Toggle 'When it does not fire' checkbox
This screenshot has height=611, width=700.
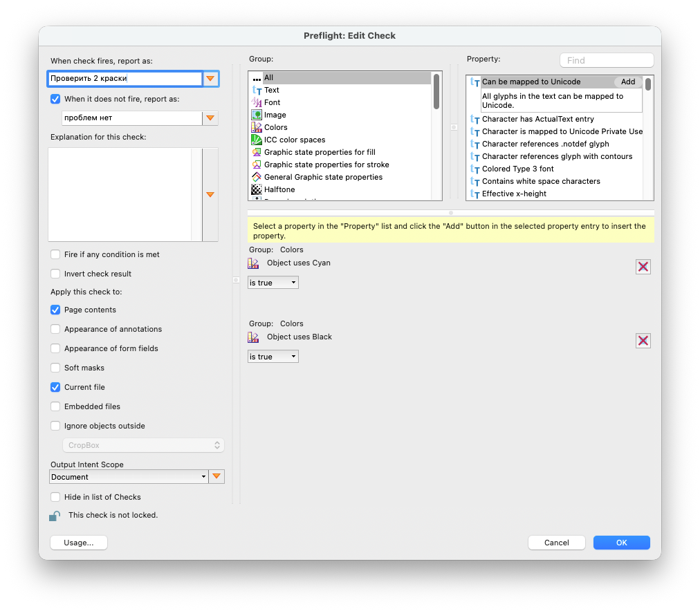click(55, 99)
